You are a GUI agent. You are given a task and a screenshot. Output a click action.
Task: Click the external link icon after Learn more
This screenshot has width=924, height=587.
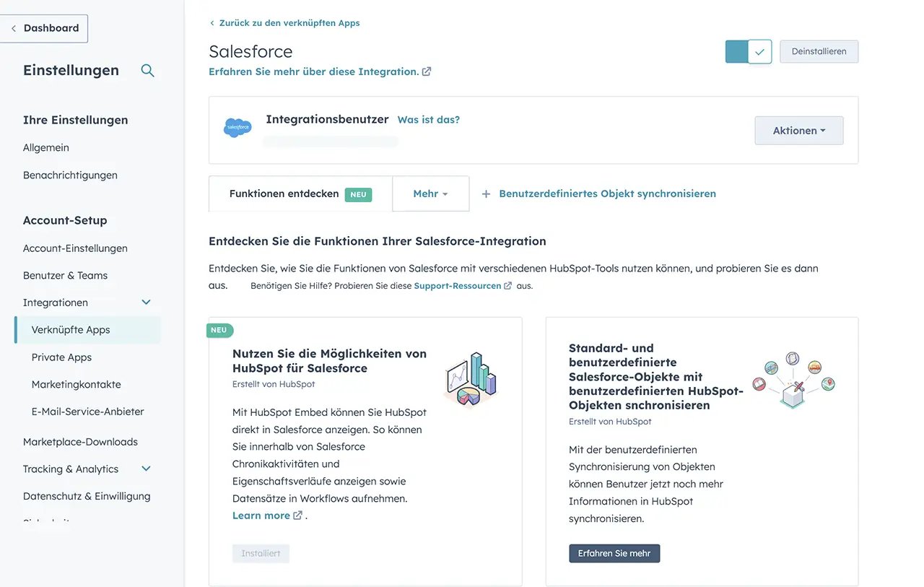click(x=297, y=515)
